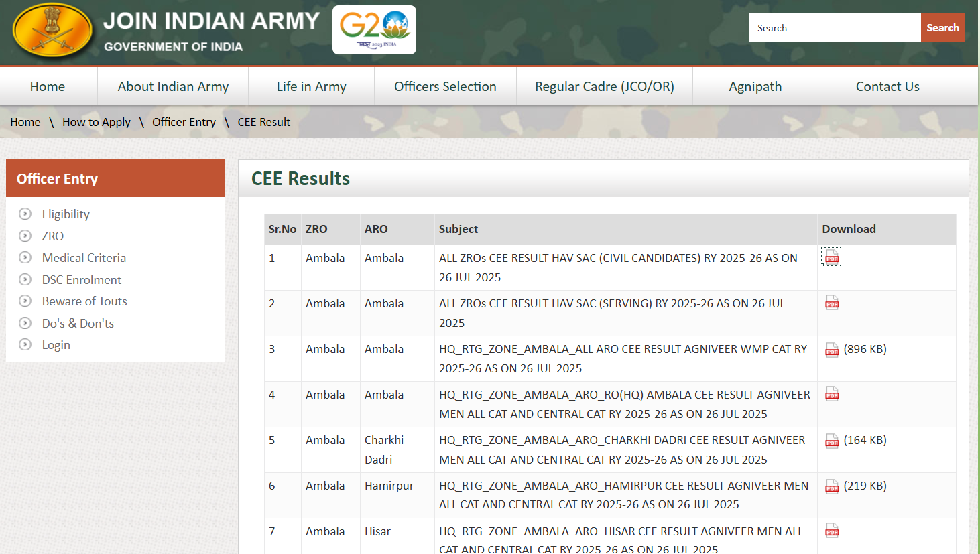This screenshot has height=554, width=980.
Task: Select Beware of Touts sidebar link
Action: point(84,301)
